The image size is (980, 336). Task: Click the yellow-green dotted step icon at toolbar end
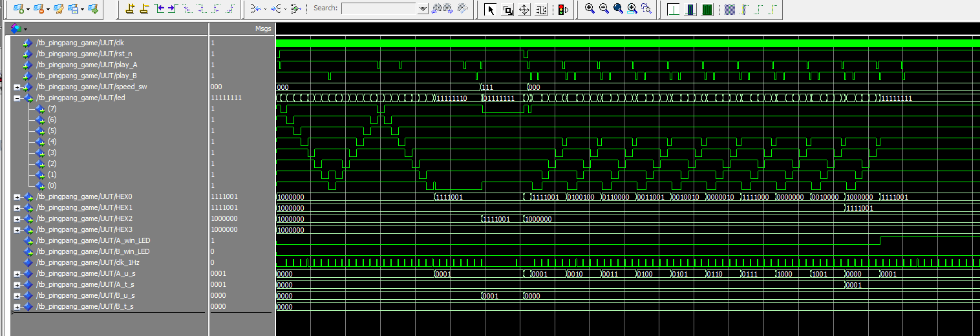click(773, 9)
